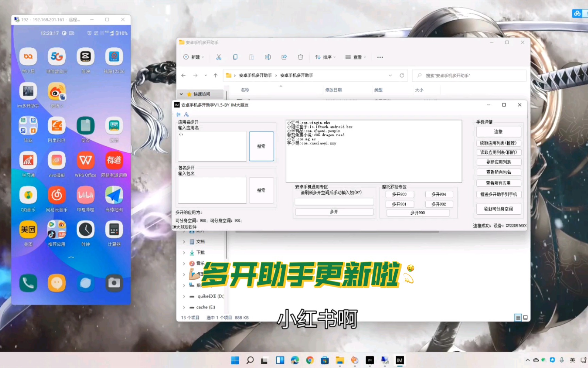
Task: Click the 搜索 button beside 输入应用名
Action: click(x=261, y=146)
